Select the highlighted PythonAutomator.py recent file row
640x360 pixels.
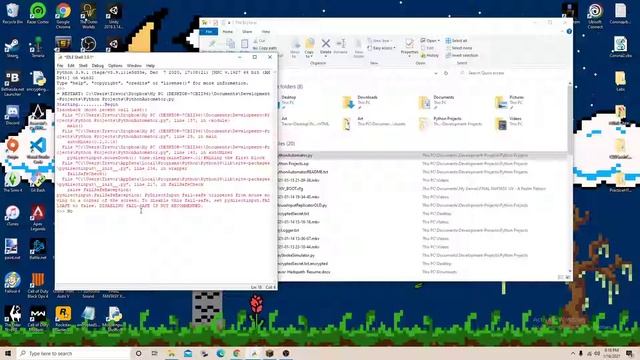(x=422, y=155)
